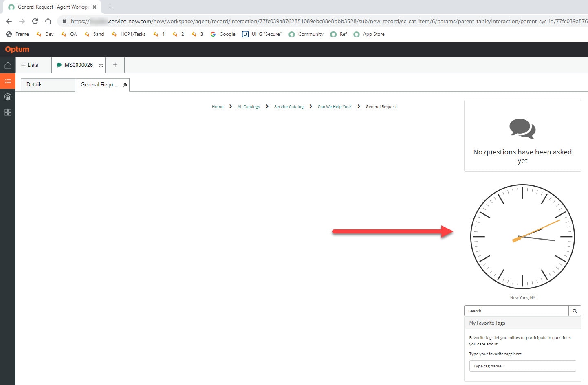Image resolution: width=588 pixels, height=385 pixels.
Task: Click the plus button to open a new record tab
Action: click(115, 65)
